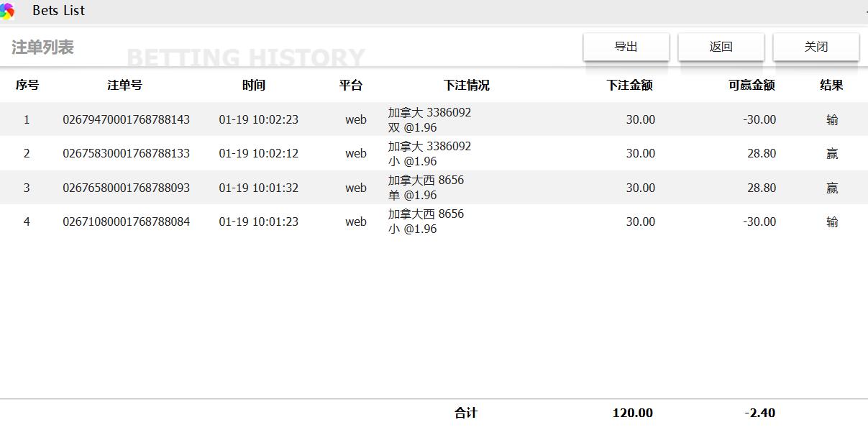868x430 pixels.
Task: Click the 可赢金额 column header
Action: pos(751,85)
